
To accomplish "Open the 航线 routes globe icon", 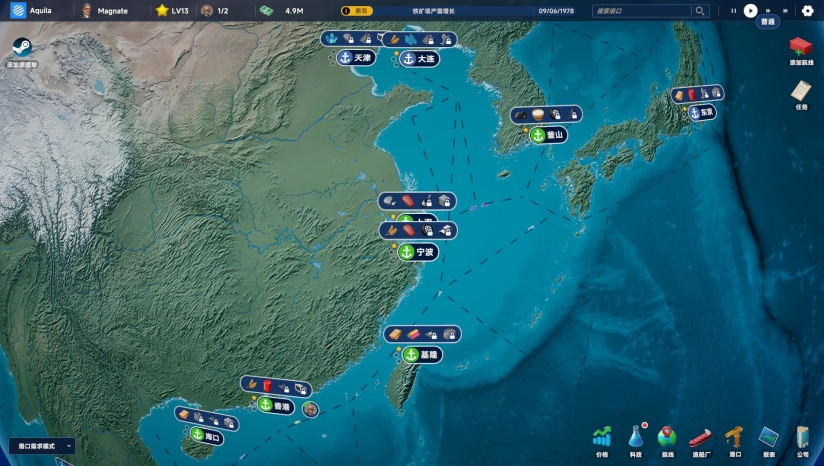I will [667, 437].
